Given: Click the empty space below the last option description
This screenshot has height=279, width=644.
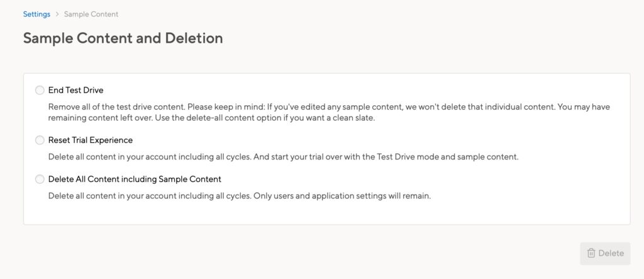Looking at the screenshot, I should tap(326, 213).
